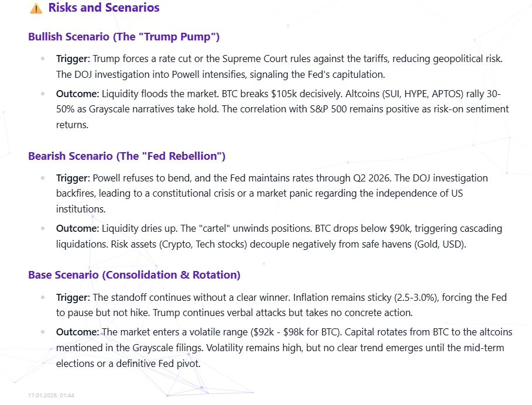Click the bold Outcome label under Base Scenario
This screenshot has height=405, width=532.
(78, 332)
